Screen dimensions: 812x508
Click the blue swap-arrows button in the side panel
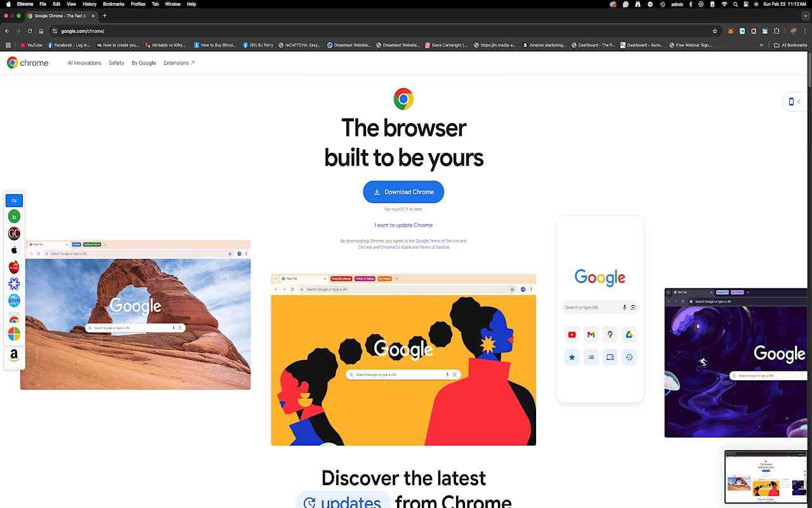14,201
